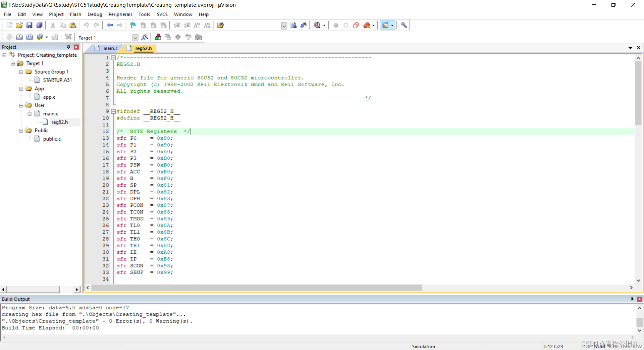Open Configuration with the wrench icon

click(x=404, y=25)
